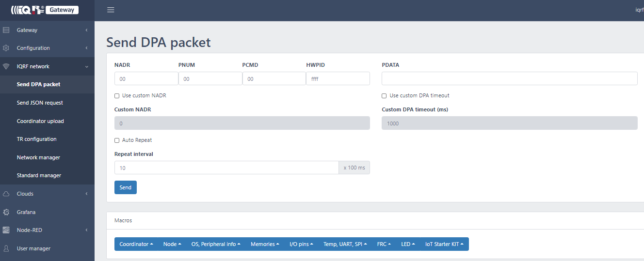Expand the Node-RED menu chevron
This screenshot has width=644, height=261.
[86, 230]
